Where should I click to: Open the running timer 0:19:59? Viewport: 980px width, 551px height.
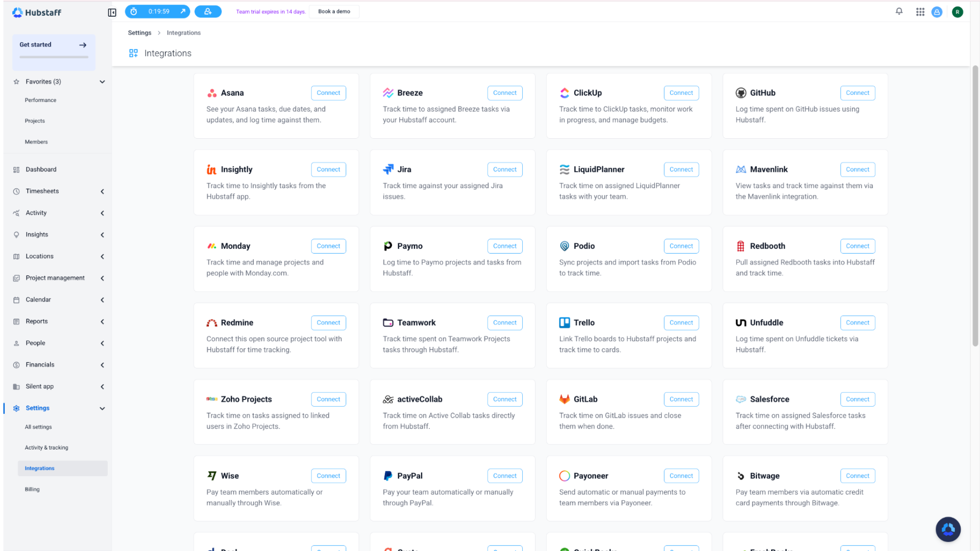click(x=158, y=11)
